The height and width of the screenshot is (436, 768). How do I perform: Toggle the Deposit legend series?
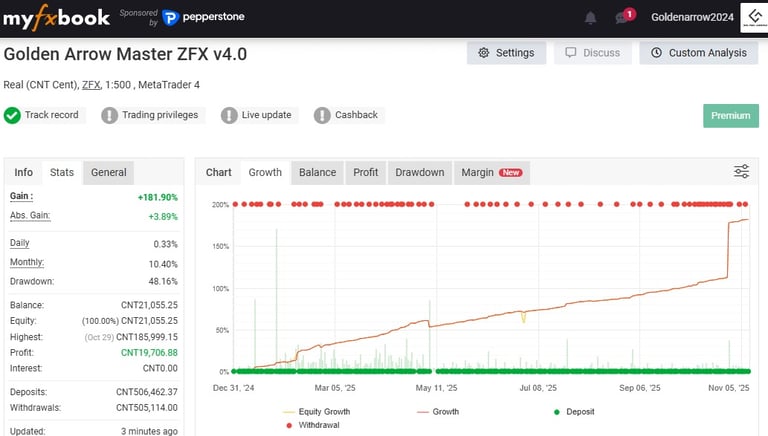pos(574,412)
